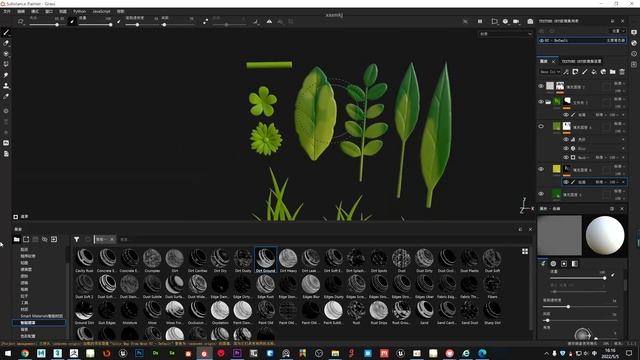The width and height of the screenshot is (640, 360).
Task: Select the Paint brush tool in left toolbar
Action: tap(6, 32)
